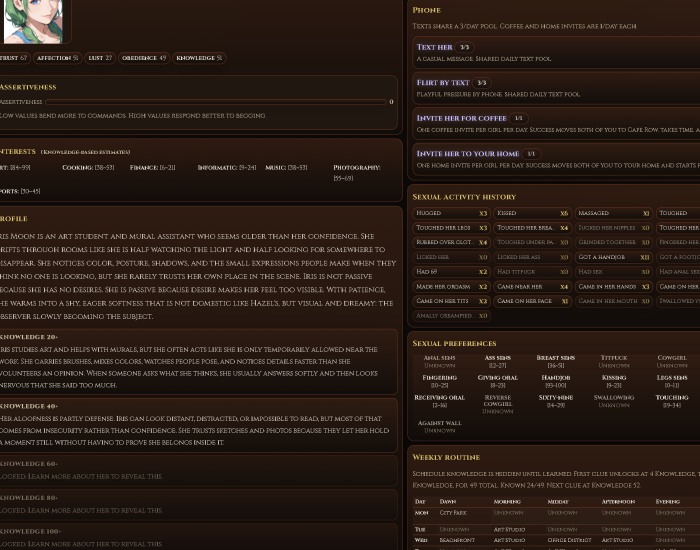
Task: Click the Informatic interest estimate
Action: point(227,167)
